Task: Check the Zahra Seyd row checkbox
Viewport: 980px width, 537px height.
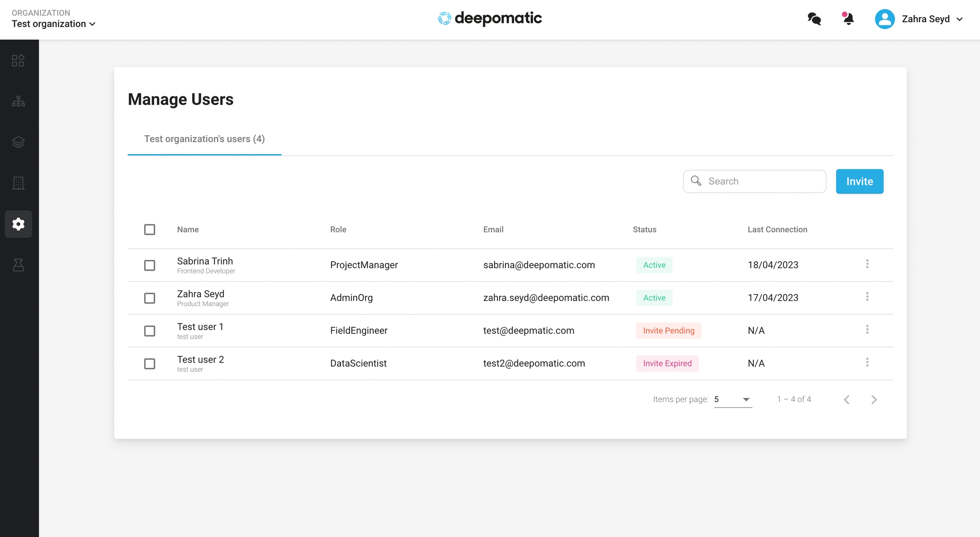Action: pyautogui.click(x=149, y=298)
